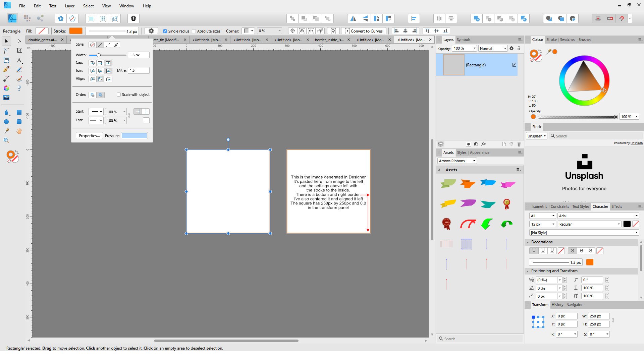Toggle visibility of the Rectangle layer
644x362 pixels.
[x=514, y=65]
